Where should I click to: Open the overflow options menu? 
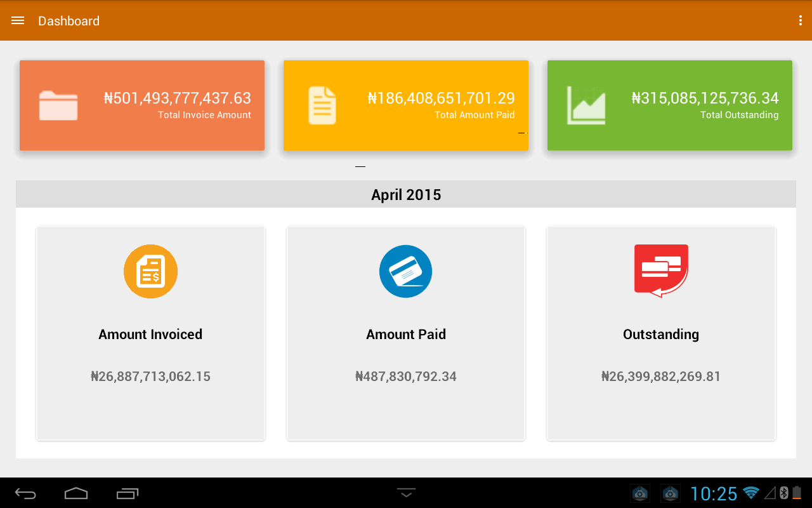pyautogui.click(x=801, y=20)
